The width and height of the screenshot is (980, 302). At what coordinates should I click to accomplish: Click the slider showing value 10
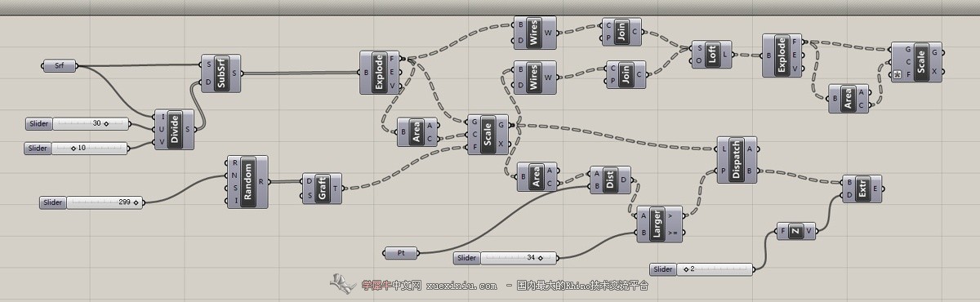78,148
